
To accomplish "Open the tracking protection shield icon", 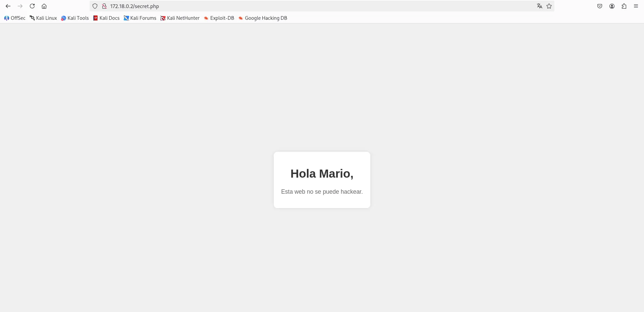I will coord(95,6).
